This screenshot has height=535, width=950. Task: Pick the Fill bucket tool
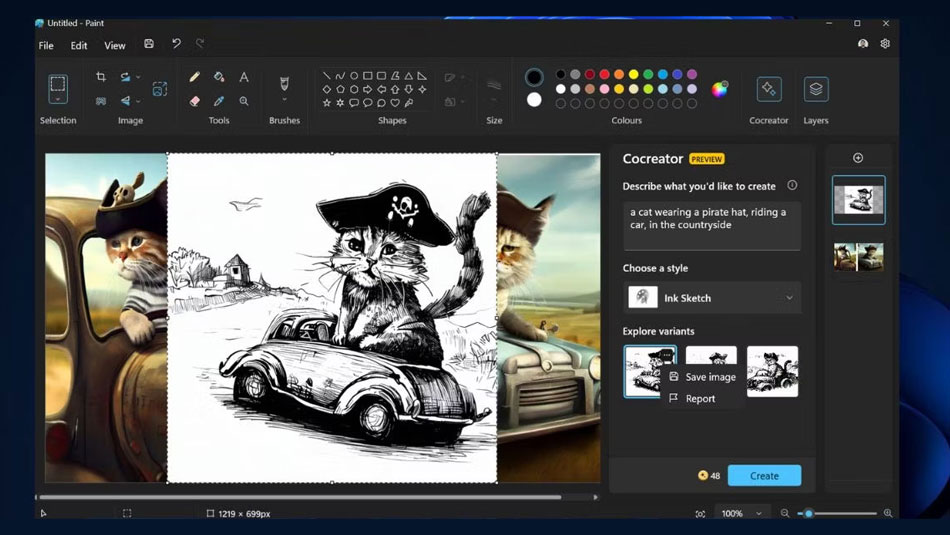coord(219,77)
